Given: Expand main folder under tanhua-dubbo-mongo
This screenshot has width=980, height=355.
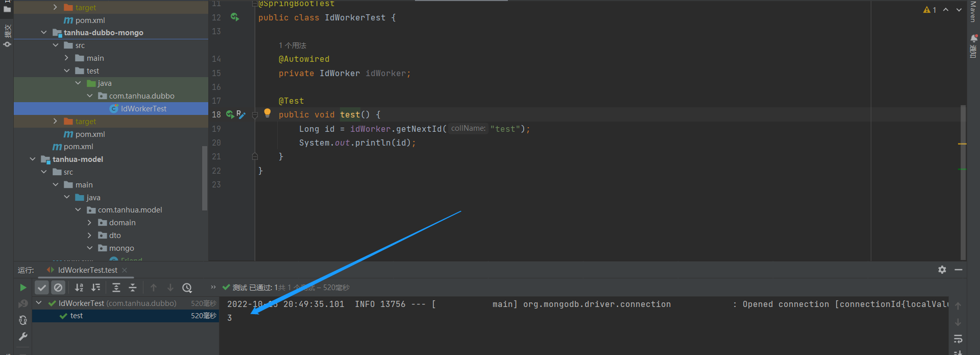Looking at the screenshot, I should 67,58.
